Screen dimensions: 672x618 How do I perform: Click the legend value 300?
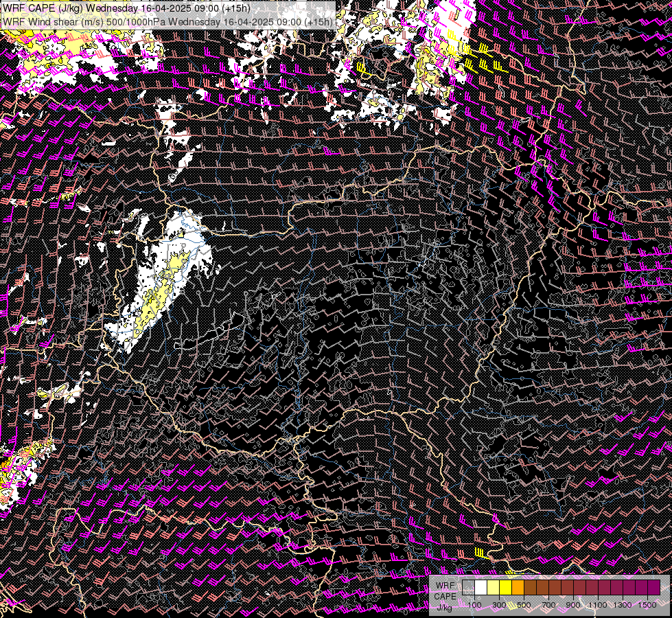(499, 605)
